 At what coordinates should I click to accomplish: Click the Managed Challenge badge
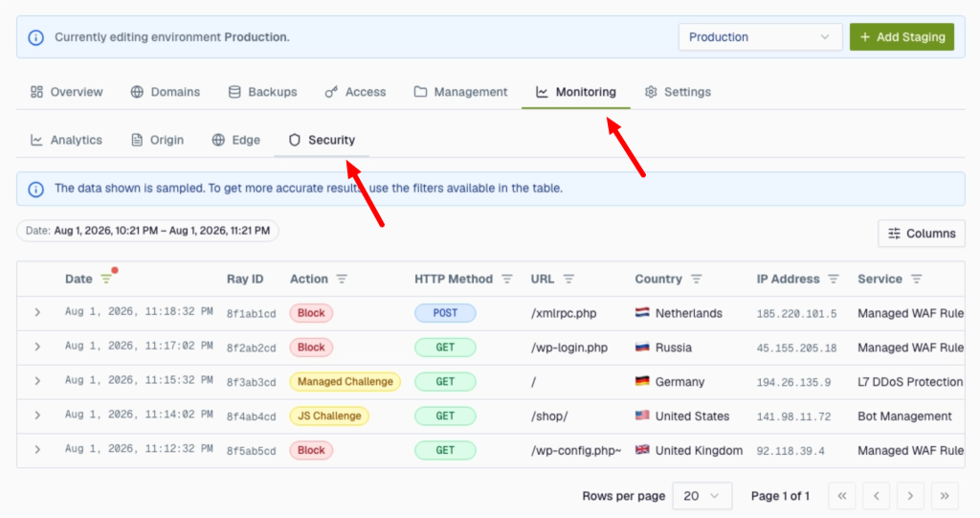[345, 382]
